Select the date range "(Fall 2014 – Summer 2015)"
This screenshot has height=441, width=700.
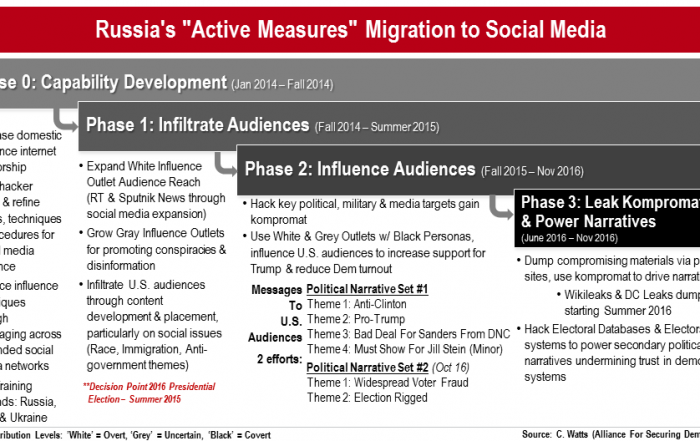[x=377, y=127]
